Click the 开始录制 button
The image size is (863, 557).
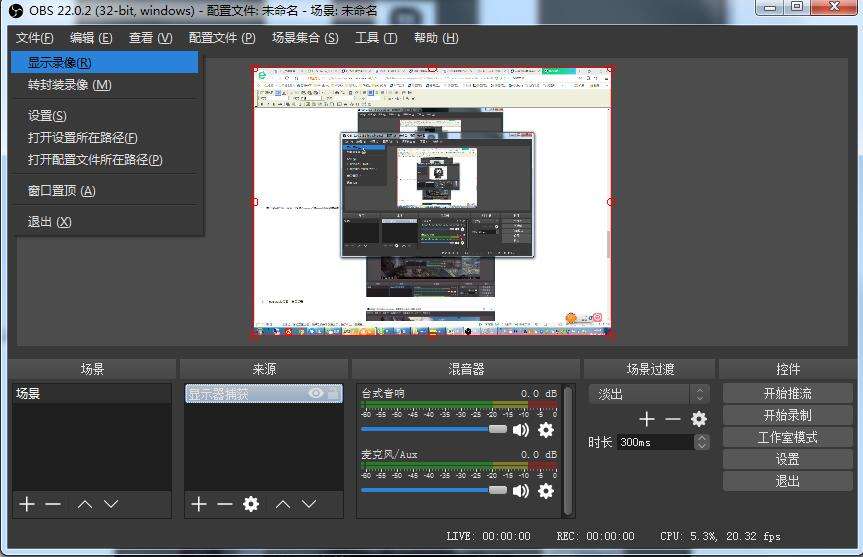[x=787, y=415]
